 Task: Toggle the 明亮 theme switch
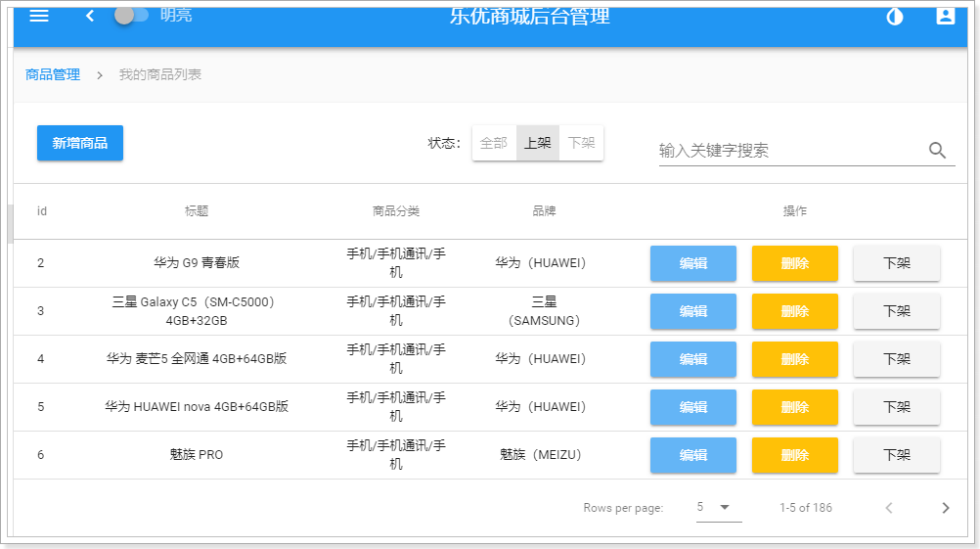point(131,16)
